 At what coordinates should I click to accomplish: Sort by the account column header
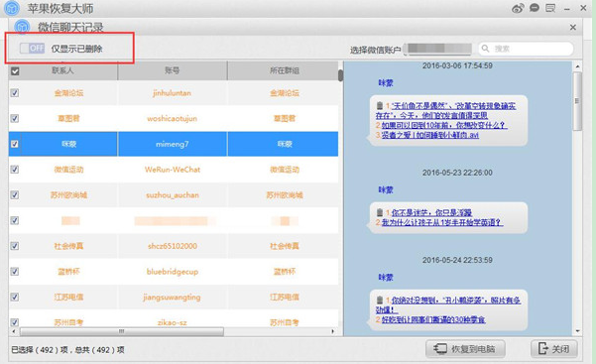point(173,70)
